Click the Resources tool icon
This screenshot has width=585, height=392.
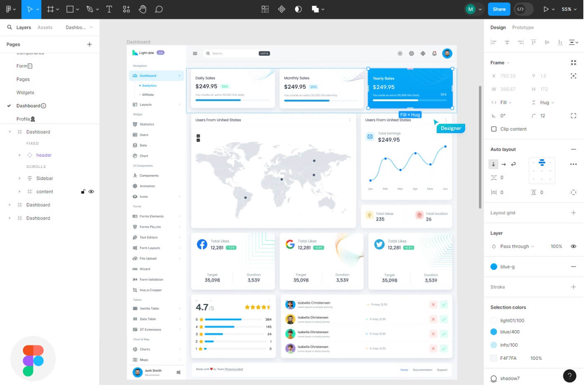click(126, 9)
